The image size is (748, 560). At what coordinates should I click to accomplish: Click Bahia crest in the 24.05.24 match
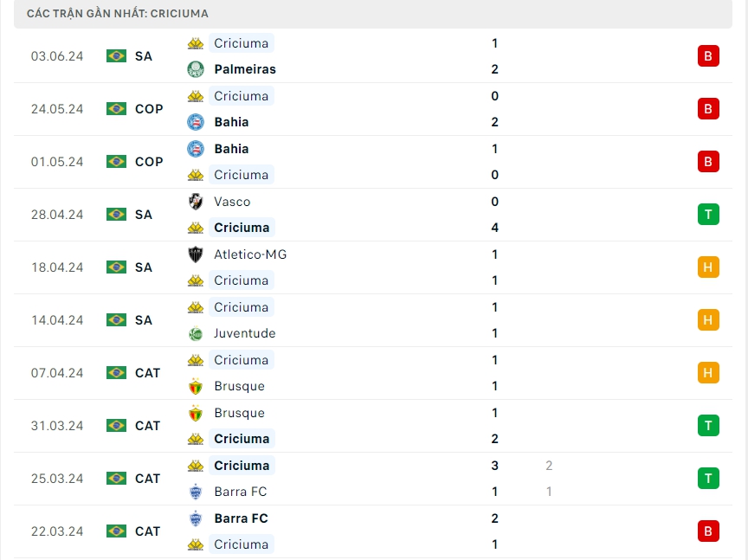coord(196,122)
